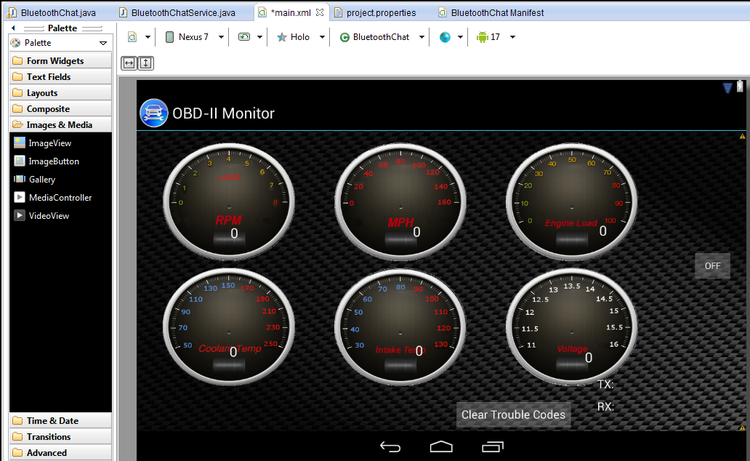
Task: Click the locale globe icon
Action: (x=445, y=37)
